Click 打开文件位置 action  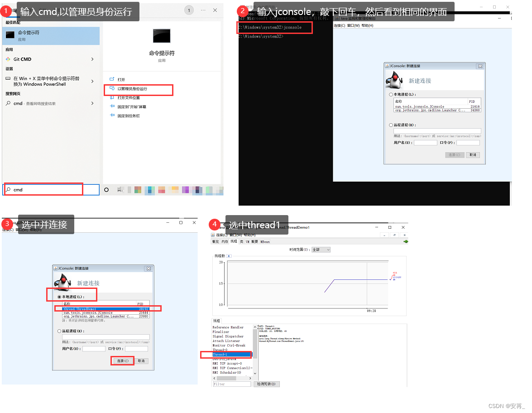(x=129, y=98)
